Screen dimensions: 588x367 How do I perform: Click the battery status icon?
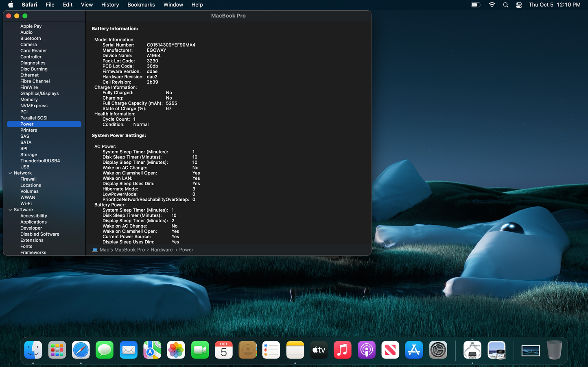point(475,5)
